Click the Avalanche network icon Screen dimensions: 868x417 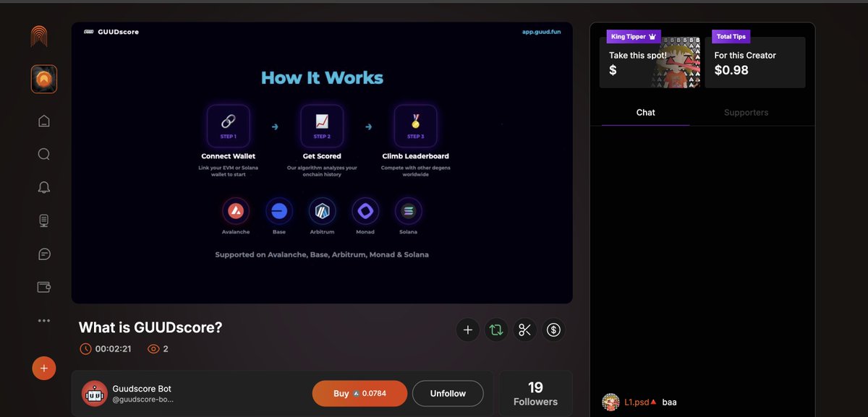(236, 211)
